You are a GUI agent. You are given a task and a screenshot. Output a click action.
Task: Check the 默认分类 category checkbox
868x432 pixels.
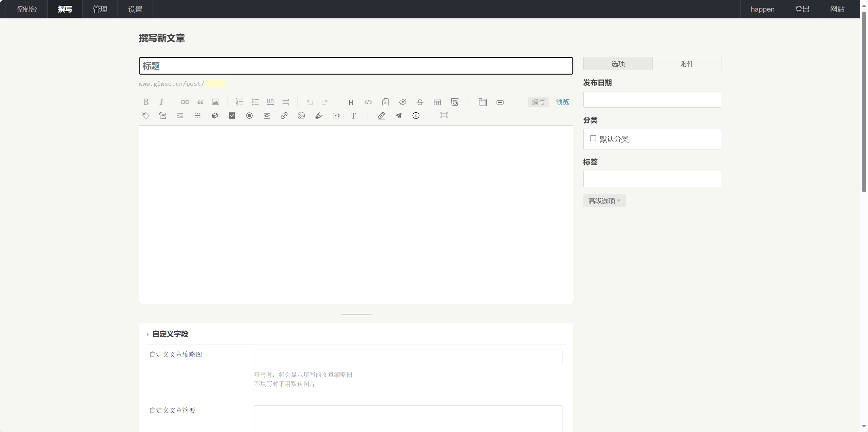click(593, 138)
